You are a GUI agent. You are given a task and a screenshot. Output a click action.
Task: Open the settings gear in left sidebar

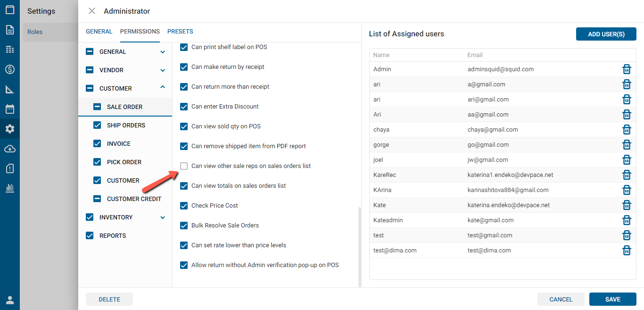[x=10, y=129]
